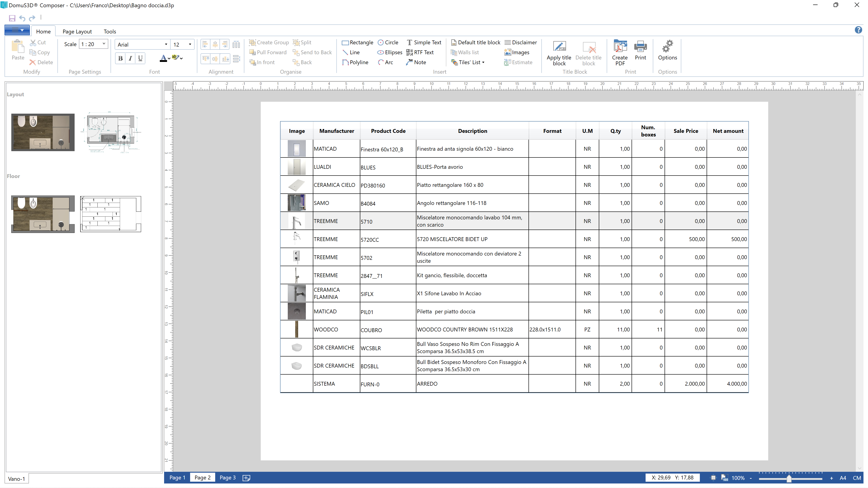Print the document
The width and height of the screenshot is (868, 488).
640,51
